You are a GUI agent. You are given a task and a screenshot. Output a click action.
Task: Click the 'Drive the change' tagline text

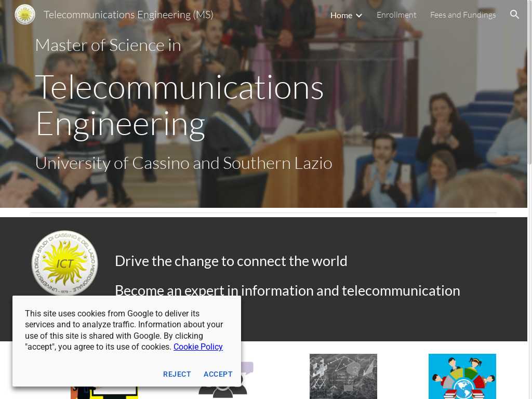tap(231, 261)
